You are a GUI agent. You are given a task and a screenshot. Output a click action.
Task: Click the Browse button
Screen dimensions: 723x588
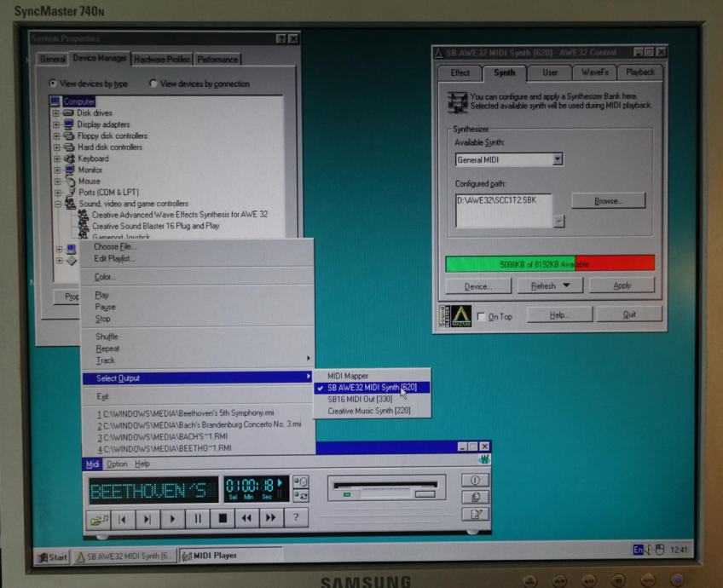pos(608,201)
